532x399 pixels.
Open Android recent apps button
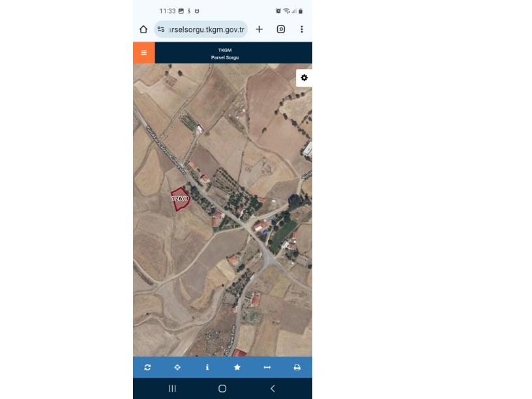172,389
